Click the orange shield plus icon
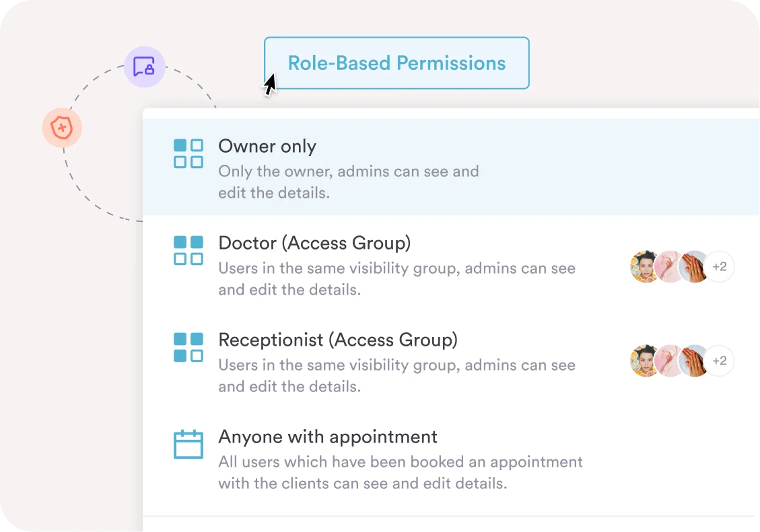This screenshot has height=532, width=760. 62,127
